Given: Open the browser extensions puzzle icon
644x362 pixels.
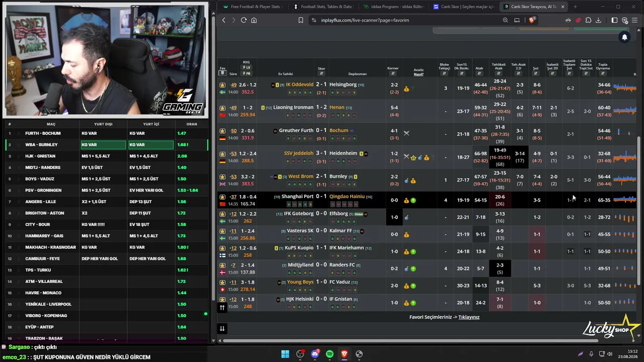Looking at the screenshot, I should [x=588, y=20].
